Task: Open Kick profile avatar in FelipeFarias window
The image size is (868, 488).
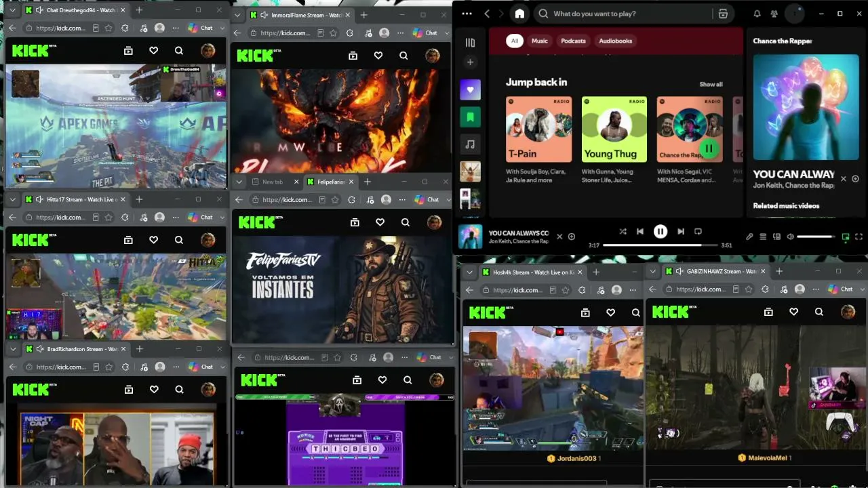Action: (434, 222)
